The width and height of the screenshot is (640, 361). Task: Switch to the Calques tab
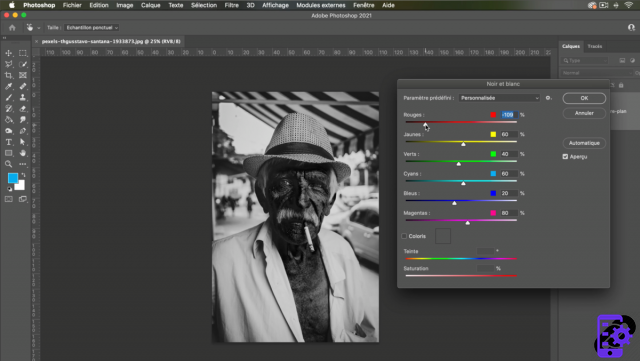[571, 46]
